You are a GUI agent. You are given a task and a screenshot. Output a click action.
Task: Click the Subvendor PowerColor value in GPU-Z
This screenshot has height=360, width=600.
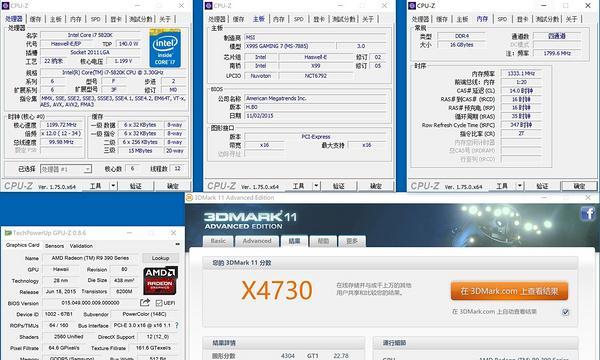pos(144,314)
